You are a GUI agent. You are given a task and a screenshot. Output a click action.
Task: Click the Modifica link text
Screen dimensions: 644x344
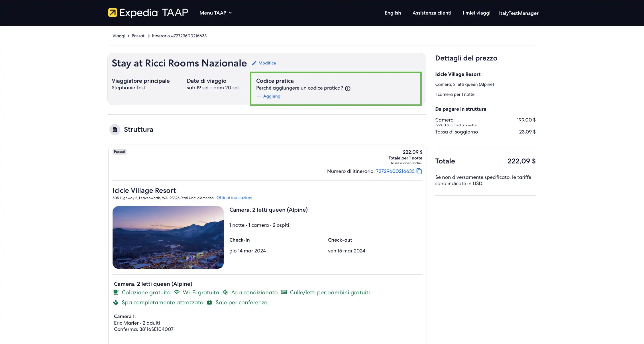(x=267, y=63)
